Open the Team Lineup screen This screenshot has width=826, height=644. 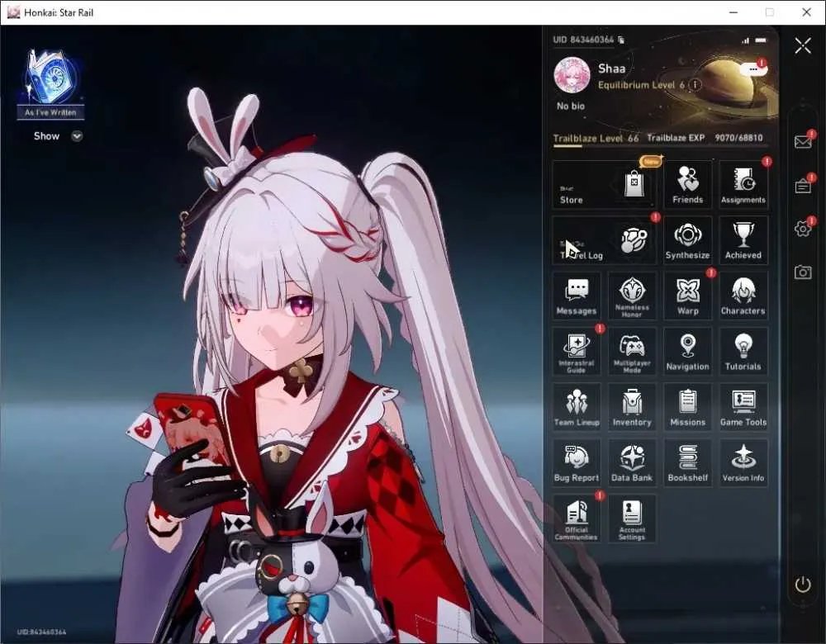coord(577,407)
